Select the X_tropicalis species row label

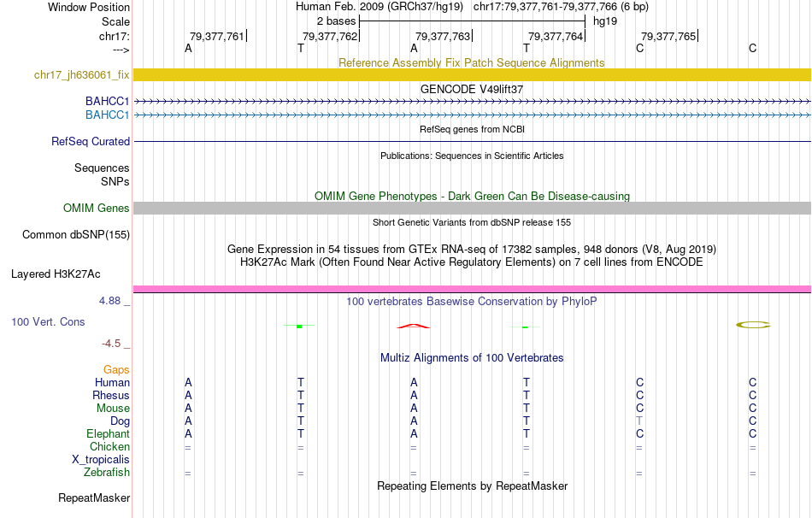click(101, 460)
